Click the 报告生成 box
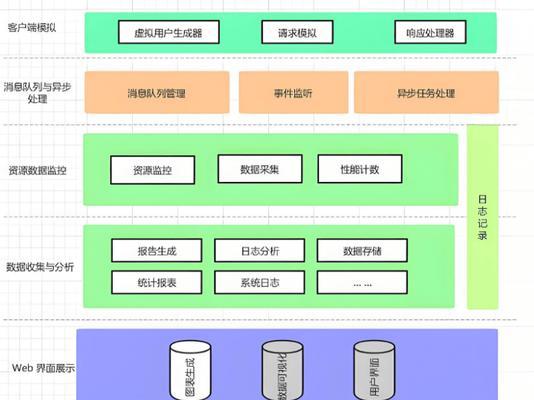Image resolution: width=534 pixels, height=400 pixels. [x=157, y=251]
